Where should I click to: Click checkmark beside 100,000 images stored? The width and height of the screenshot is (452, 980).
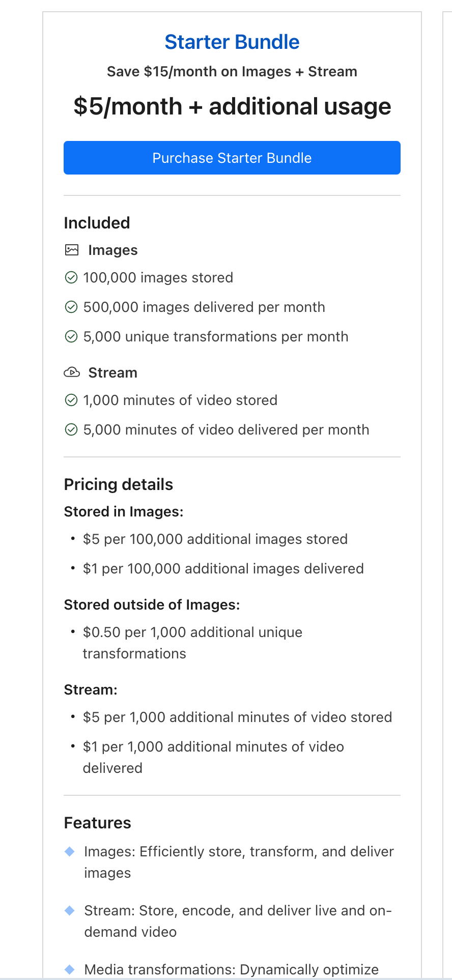pos(71,277)
